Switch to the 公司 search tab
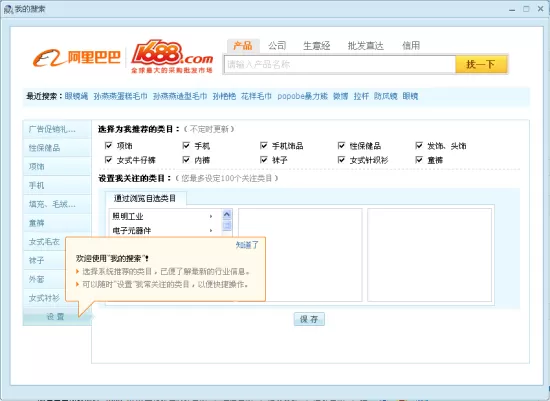Viewport: 550px width, 401px height. coord(277,45)
